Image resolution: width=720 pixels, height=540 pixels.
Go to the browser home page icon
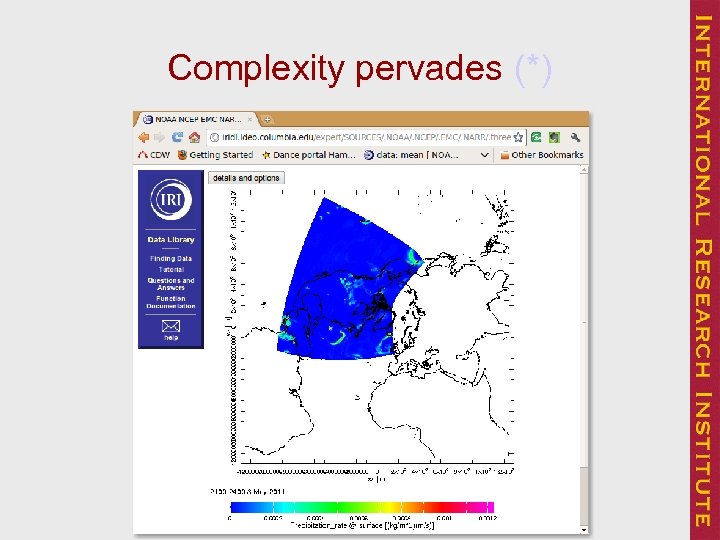pos(195,137)
